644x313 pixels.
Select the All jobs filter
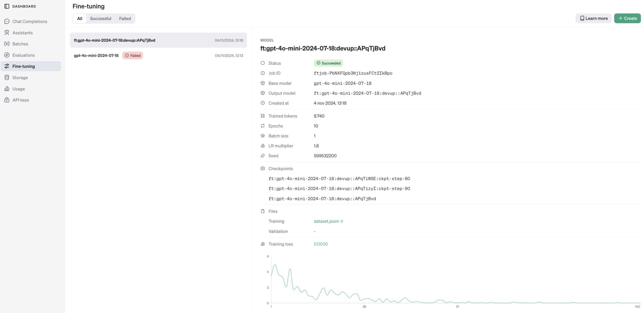pos(79,18)
